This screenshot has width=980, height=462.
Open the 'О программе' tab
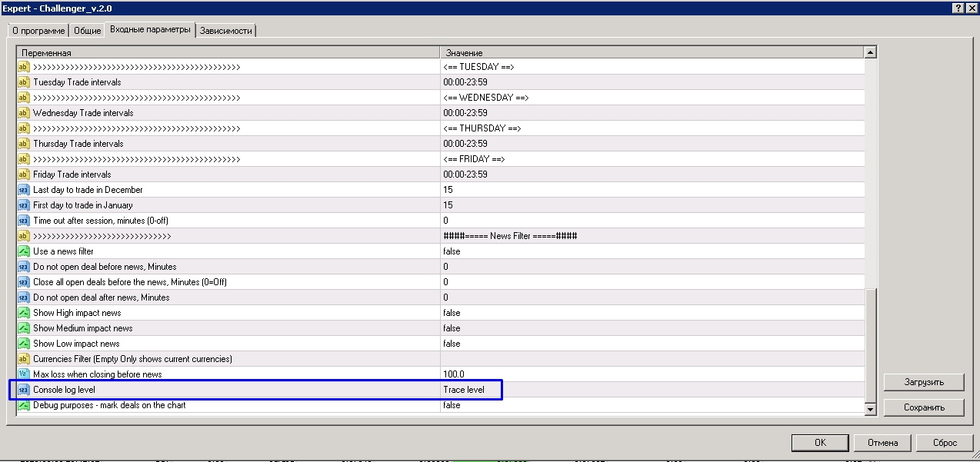(x=38, y=31)
